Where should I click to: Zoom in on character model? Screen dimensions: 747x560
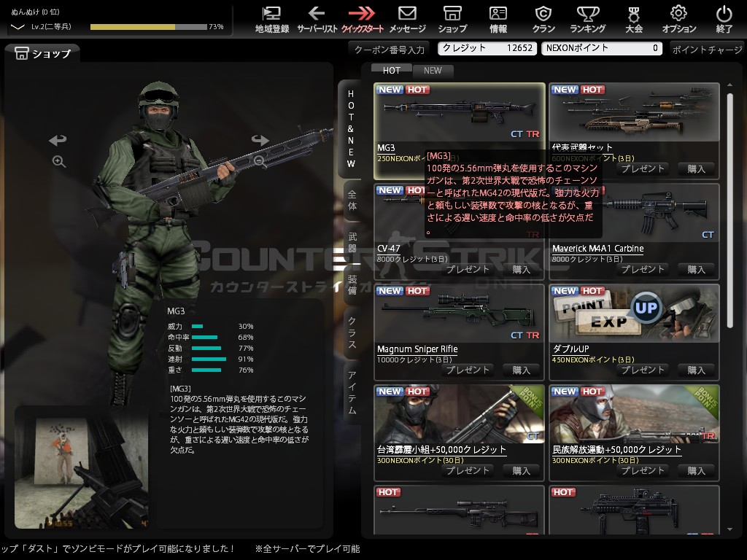coord(59,161)
